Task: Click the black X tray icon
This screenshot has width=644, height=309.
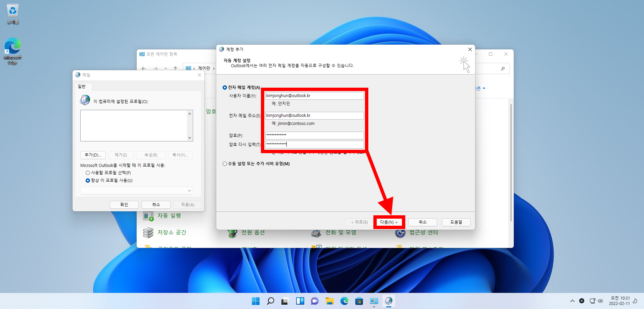Action: coord(582,301)
